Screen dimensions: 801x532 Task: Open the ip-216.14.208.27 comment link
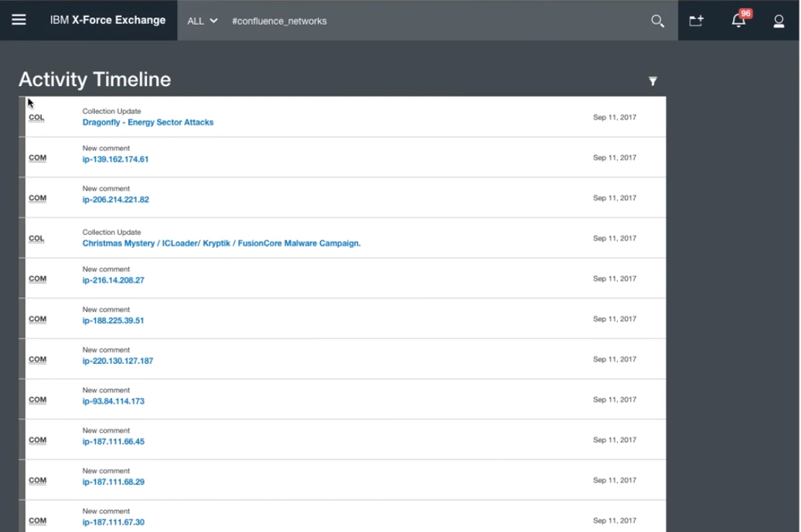pos(114,281)
